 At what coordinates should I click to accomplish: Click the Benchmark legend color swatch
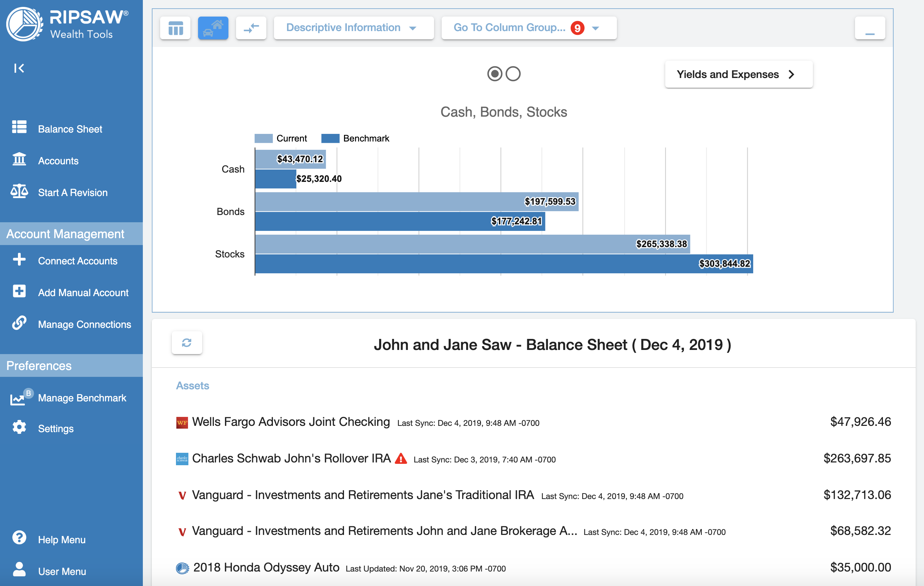coord(332,138)
